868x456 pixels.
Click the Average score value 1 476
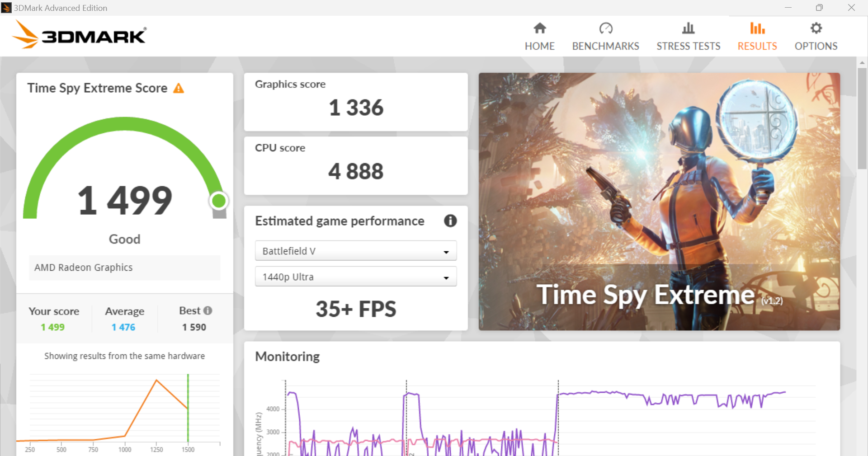click(123, 327)
